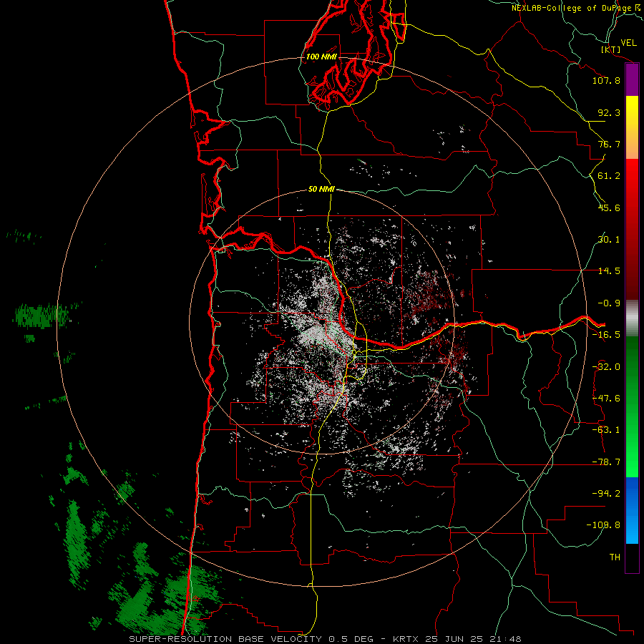Screen dimensions: 644x644
Task: Click the -109.8 velocity scale value
Action: point(603,525)
